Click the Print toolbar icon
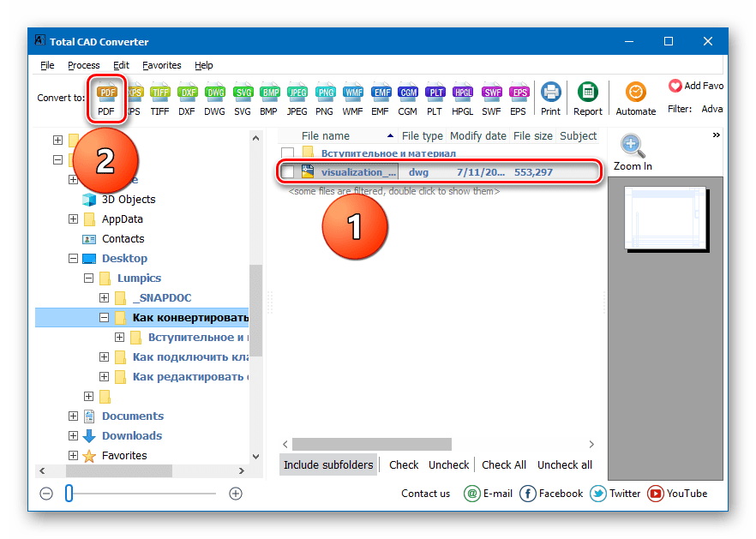 pos(550,99)
